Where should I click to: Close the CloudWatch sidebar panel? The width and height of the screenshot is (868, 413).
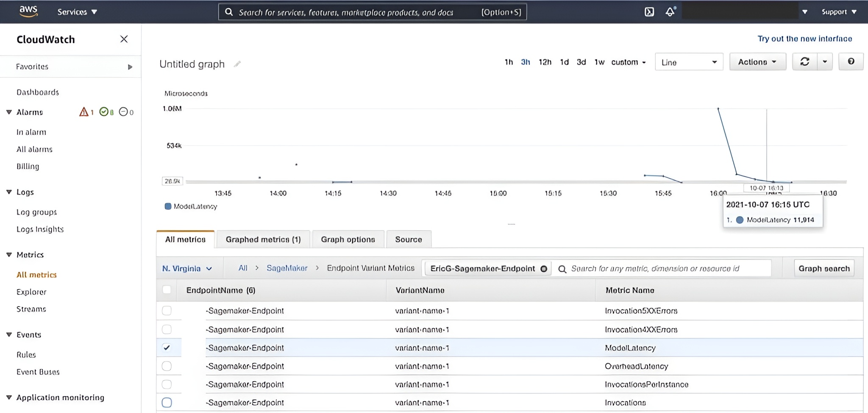pos(124,39)
